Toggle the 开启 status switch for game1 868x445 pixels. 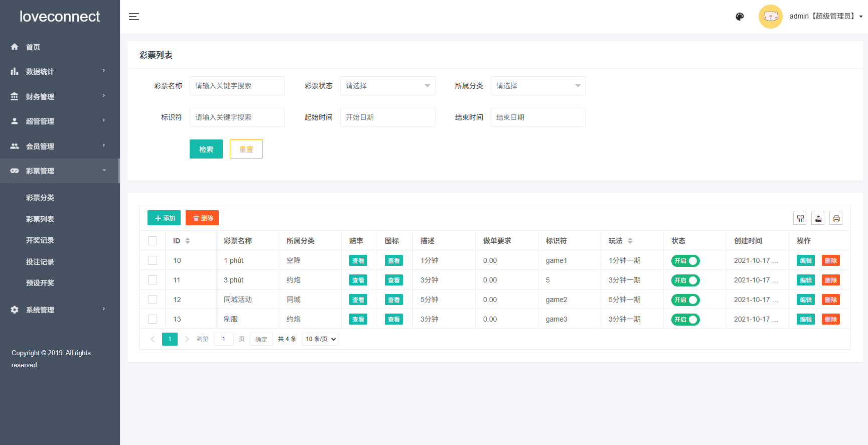685,261
